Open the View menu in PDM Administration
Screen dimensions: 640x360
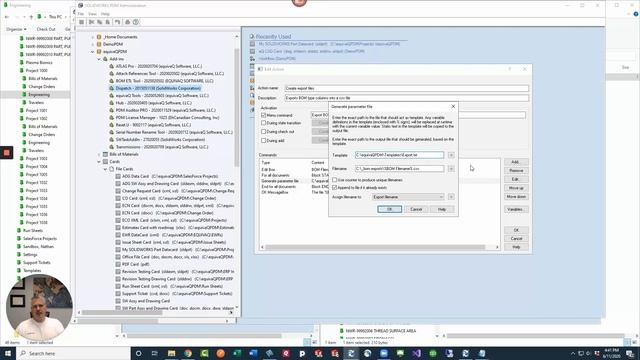click(x=92, y=14)
